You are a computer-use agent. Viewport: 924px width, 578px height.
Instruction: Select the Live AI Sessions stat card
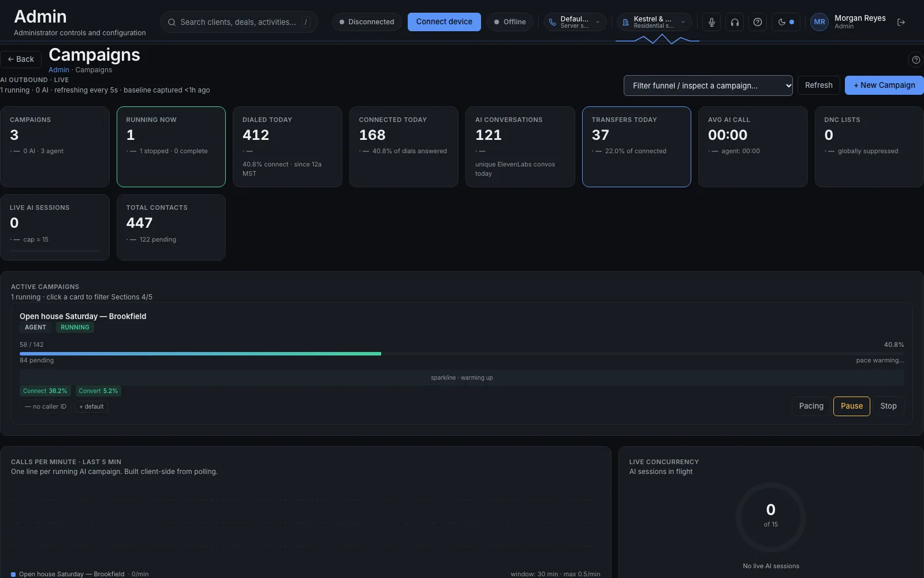click(x=55, y=227)
